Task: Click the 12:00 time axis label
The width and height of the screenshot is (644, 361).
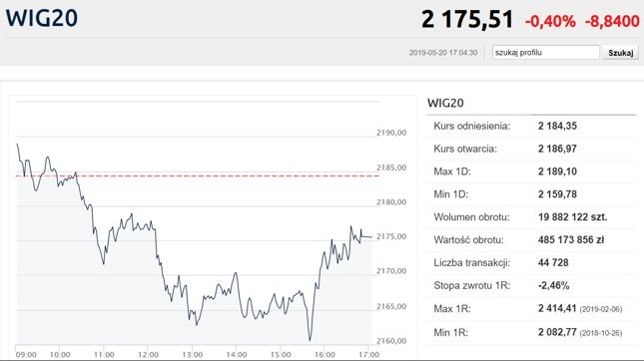Action: tap(148, 354)
